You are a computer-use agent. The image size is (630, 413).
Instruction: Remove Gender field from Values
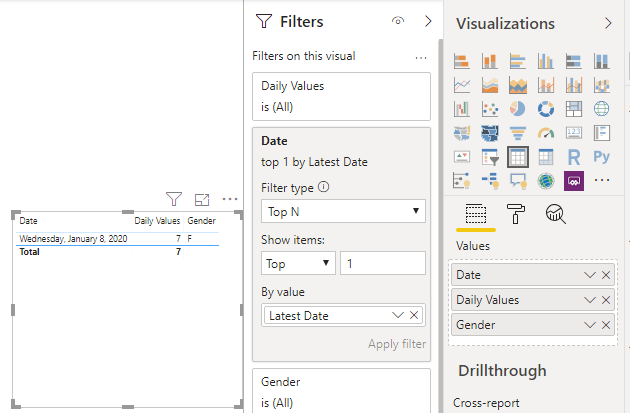(x=606, y=325)
